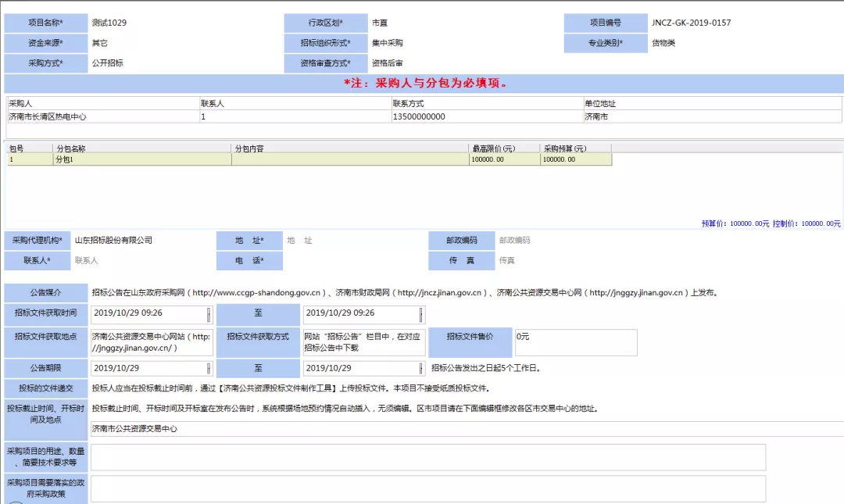844x504 pixels.
Task: Click the empty 分包内容 cell in row 1
Action: point(349,159)
